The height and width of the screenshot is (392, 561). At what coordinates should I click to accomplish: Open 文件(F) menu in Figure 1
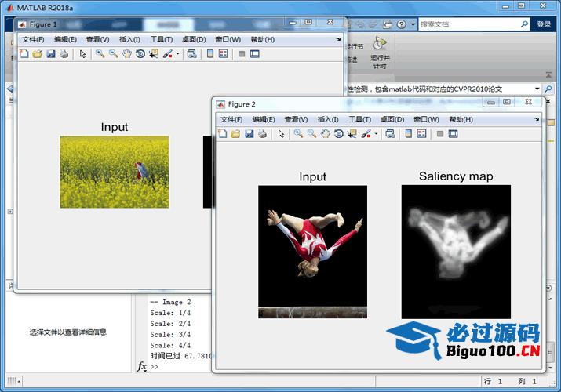click(x=33, y=39)
